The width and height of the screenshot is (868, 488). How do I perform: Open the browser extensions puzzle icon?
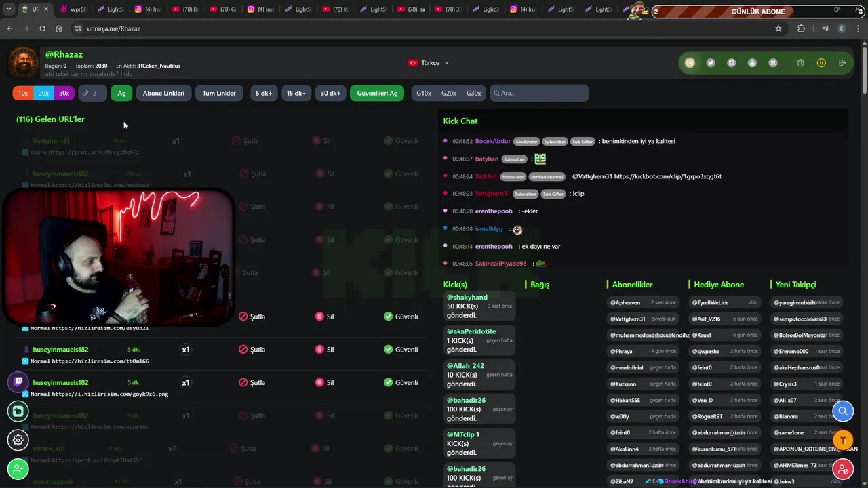[802, 28]
